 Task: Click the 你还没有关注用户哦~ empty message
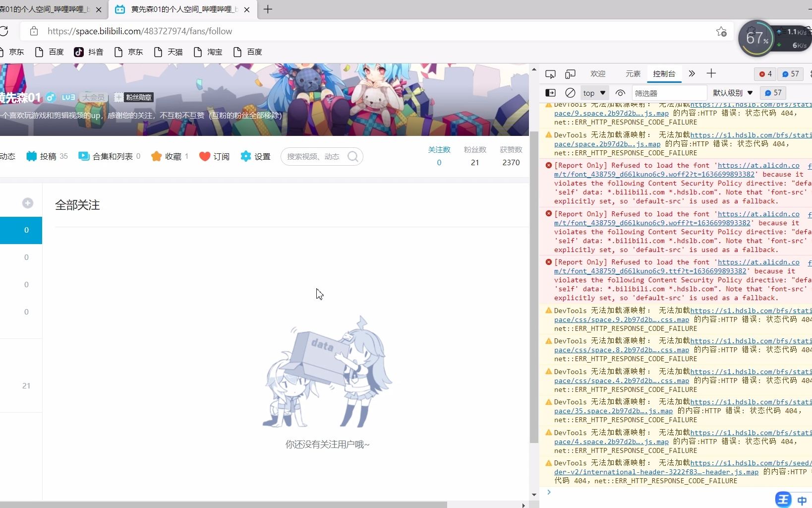tap(327, 444)
